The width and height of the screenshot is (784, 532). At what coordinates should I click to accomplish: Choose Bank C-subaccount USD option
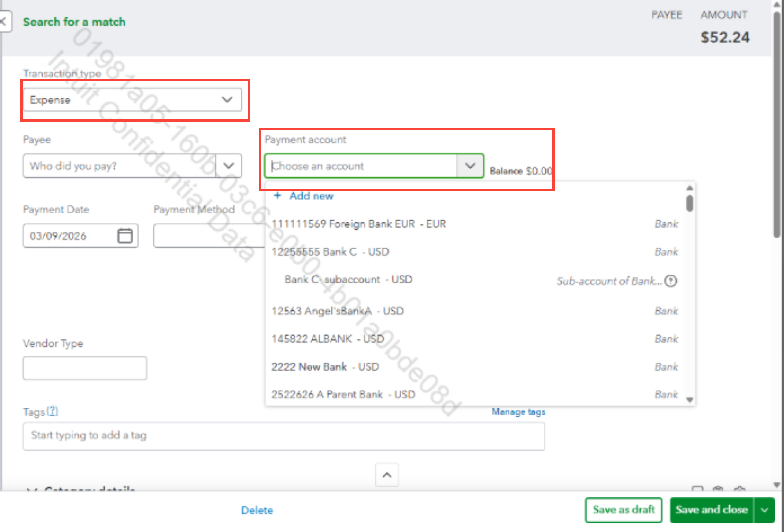348,279
